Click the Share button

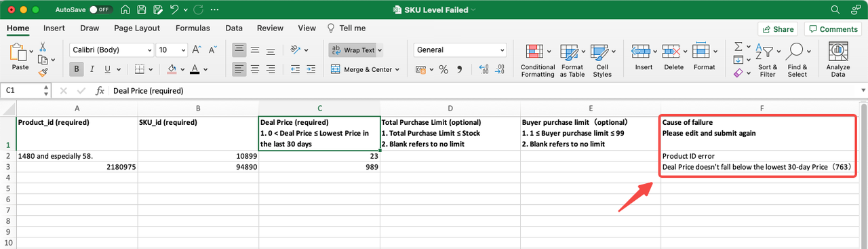[x=778, y=29]
